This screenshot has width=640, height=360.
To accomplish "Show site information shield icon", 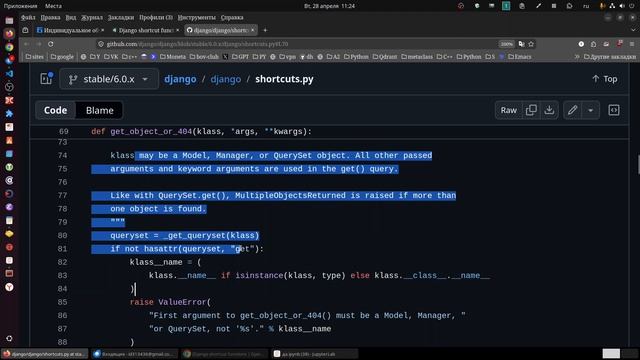I will pyautogui.click(x=101, y=44).
